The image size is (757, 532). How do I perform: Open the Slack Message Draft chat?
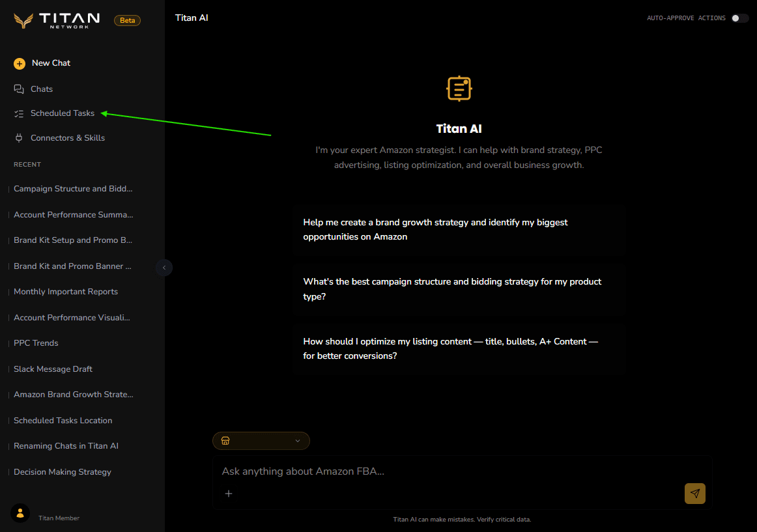click(x=53, y=369)
